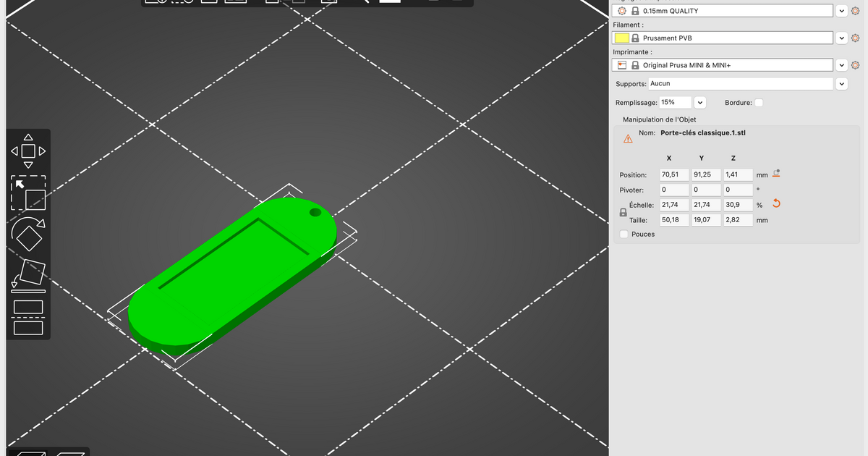Select the Move tool

29,151
